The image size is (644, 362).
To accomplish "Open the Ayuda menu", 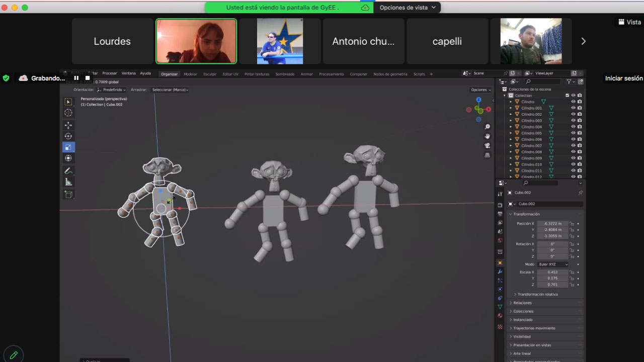I will 145,73.
